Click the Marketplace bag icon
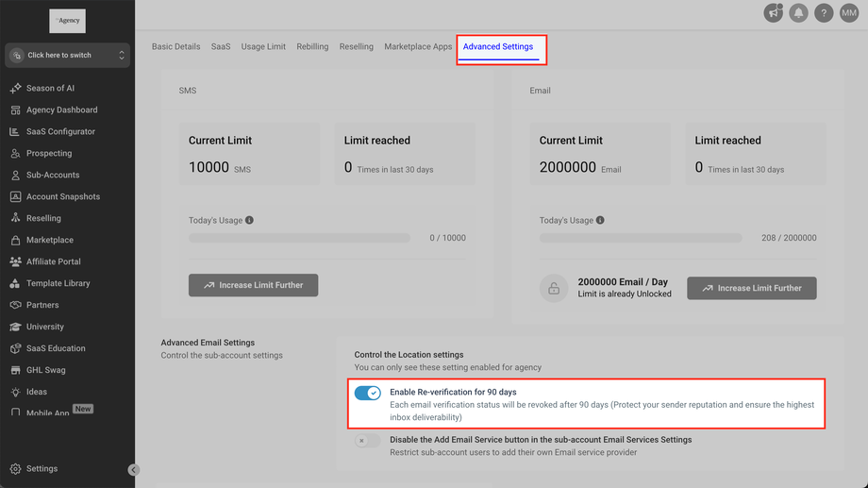This screenshot has height=488, width=868. click(15, 240)
